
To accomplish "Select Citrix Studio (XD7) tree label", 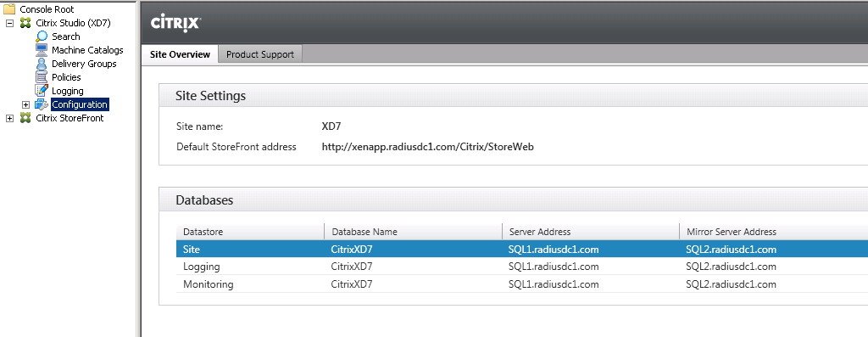I will 74,23.
